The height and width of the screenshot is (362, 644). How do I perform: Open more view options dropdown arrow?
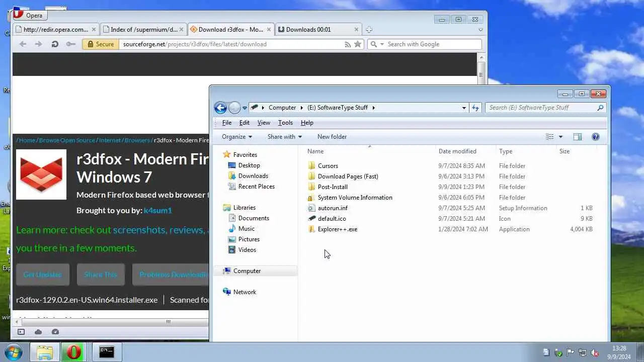(x=560, y=137)
